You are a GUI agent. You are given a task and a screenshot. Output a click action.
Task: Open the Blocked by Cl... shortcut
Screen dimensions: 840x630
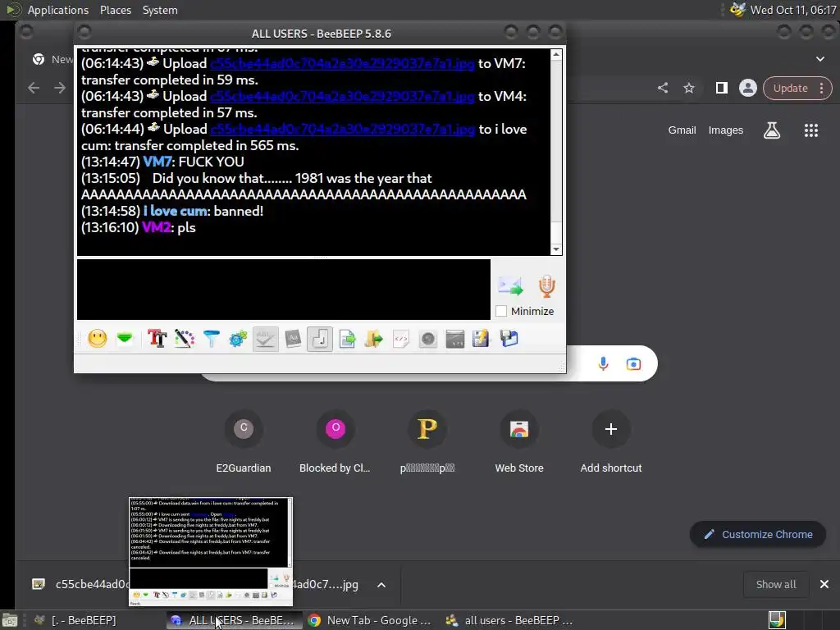pos(336,442)
